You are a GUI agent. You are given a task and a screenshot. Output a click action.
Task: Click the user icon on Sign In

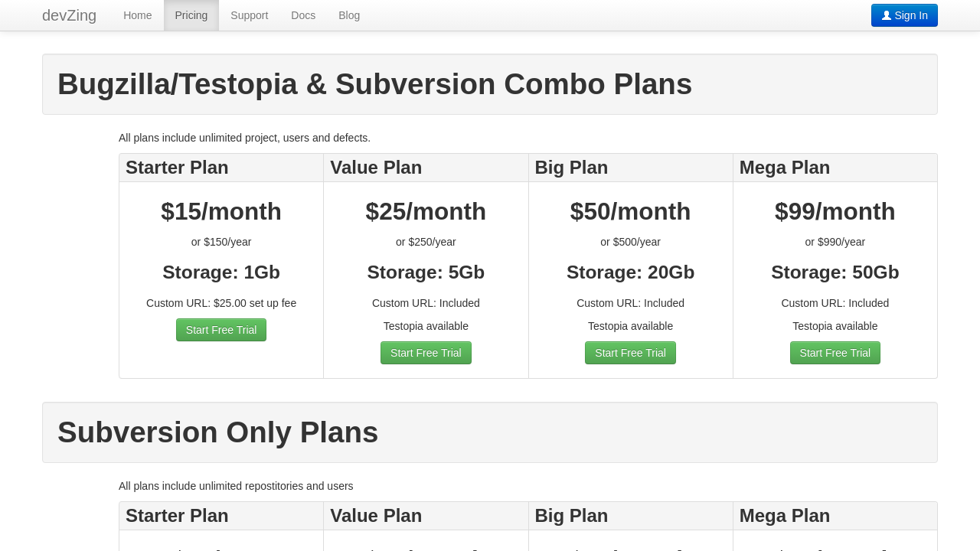(x=887, y=15)
